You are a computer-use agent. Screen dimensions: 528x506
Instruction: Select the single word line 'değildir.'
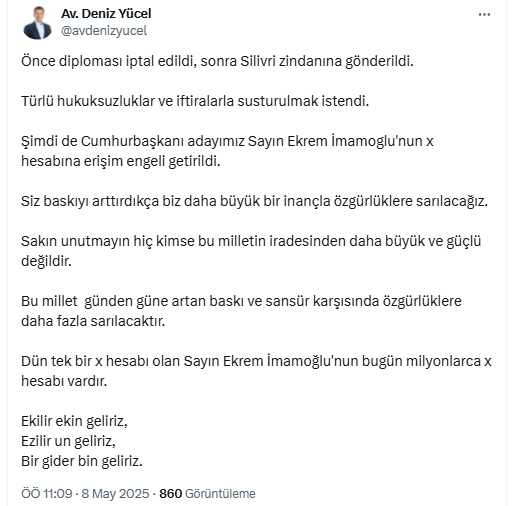click(46, 261)
